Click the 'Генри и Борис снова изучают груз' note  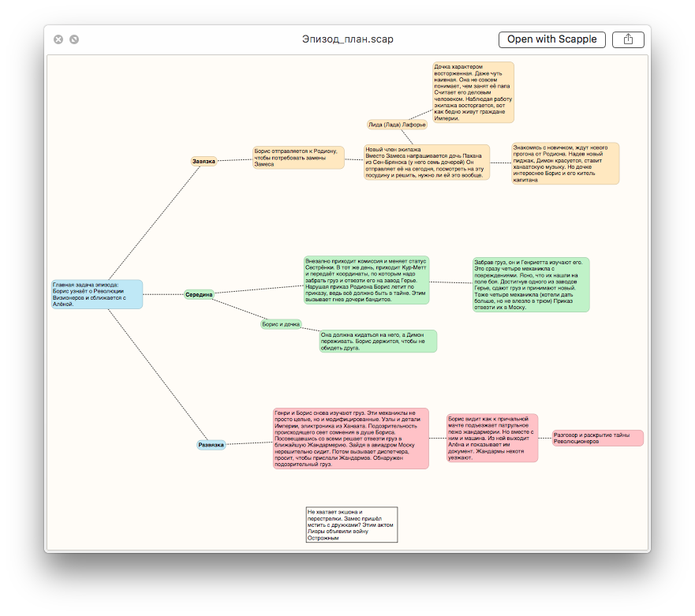point(351,439)
